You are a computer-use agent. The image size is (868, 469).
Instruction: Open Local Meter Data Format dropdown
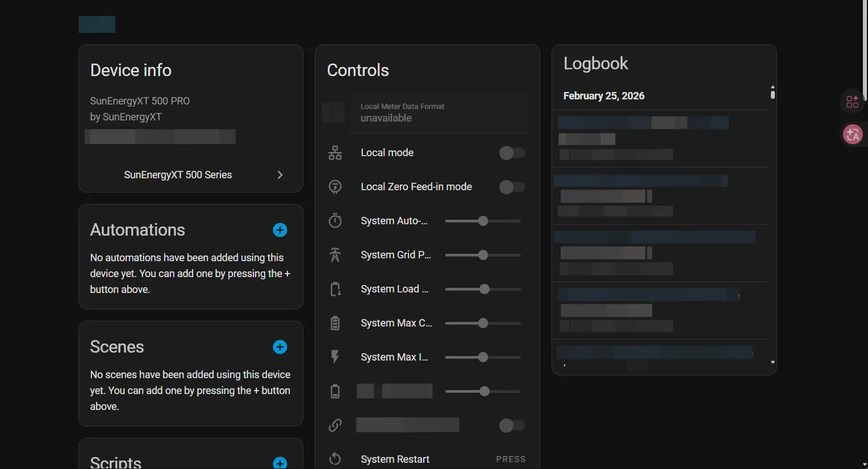439,112
